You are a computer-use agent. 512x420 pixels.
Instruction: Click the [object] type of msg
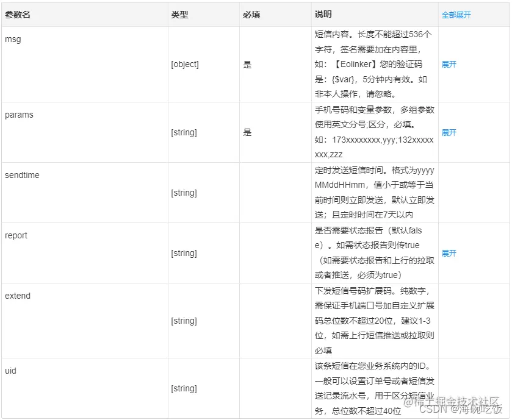pos(185,64)
